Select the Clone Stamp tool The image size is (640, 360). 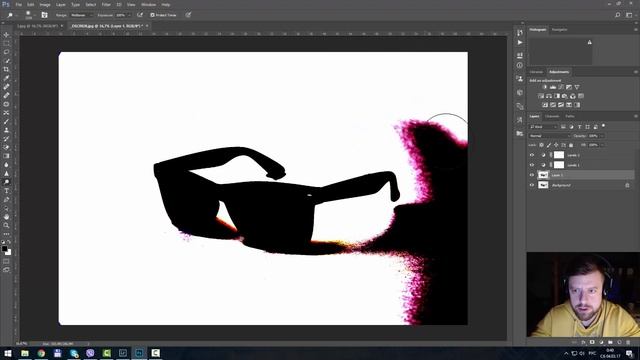pyautogui.click(x=6, y=130)
